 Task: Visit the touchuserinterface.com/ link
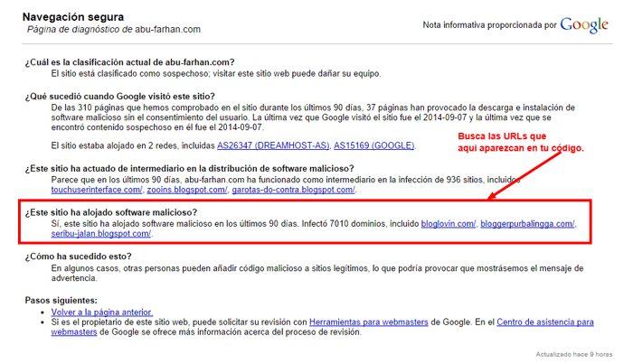pyautogui.click(x=97, y=190)
